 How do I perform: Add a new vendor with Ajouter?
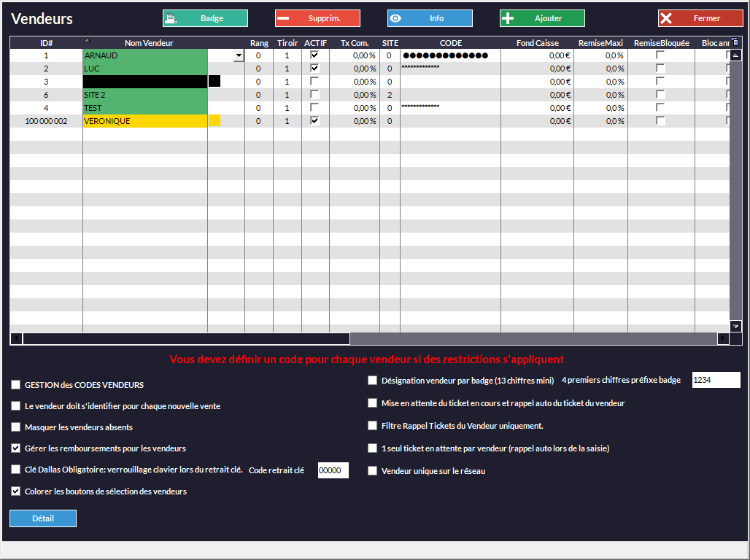click(542, 18)
